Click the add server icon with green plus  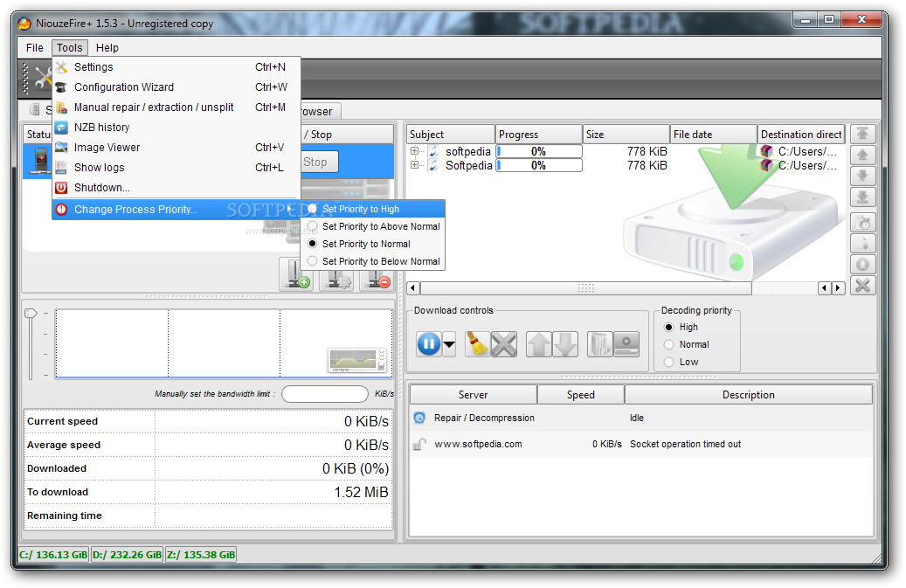[x=297, y=274]
